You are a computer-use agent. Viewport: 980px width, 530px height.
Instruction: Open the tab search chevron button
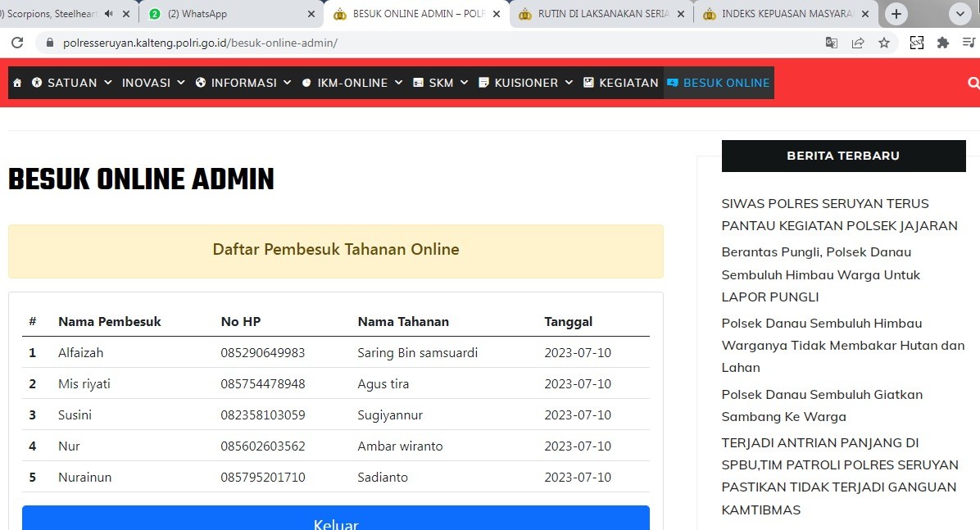click(x=960, y=14)
